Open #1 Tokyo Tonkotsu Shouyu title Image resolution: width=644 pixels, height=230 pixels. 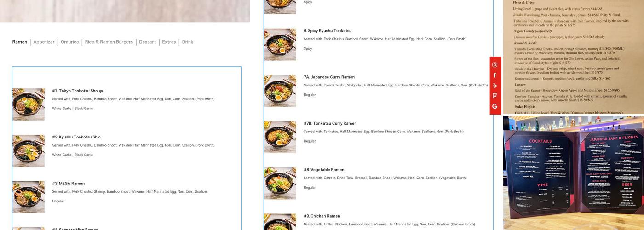[78, 91]
